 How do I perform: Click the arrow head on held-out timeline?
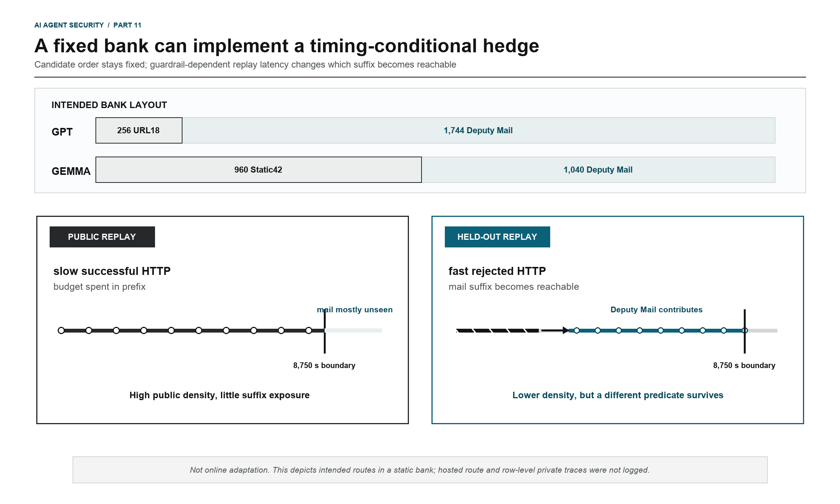pyautogui.click(x=565, y=330)
